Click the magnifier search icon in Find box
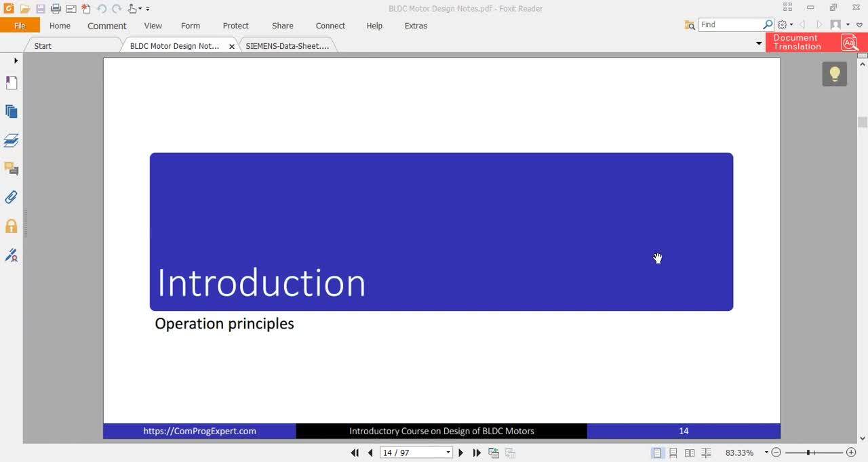The width and height of the screenshot is (868, 462). [768, 24]
